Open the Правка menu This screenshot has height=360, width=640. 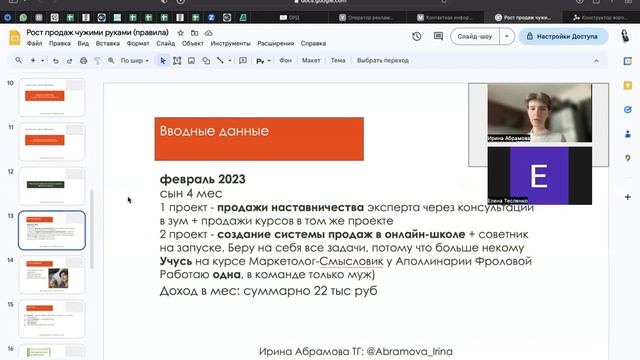(x=60, y=43)
